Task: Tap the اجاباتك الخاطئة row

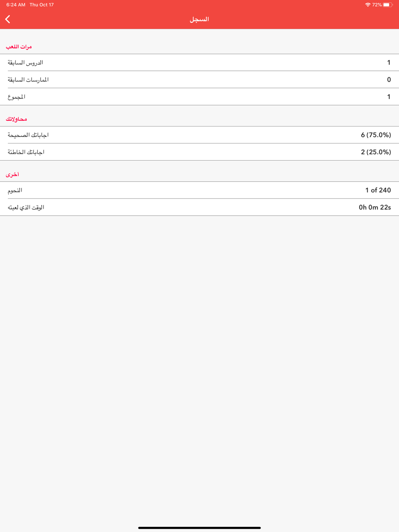Action: (x=199, y=152)
